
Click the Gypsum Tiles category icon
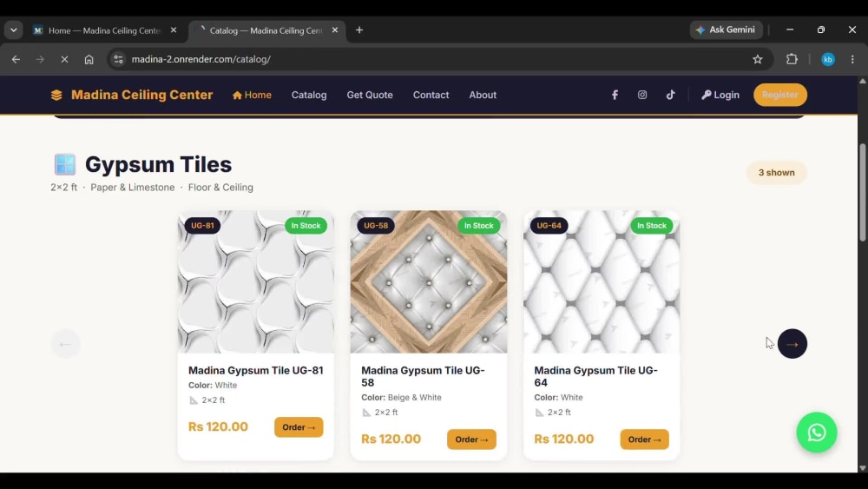click(x=65, y=164)
